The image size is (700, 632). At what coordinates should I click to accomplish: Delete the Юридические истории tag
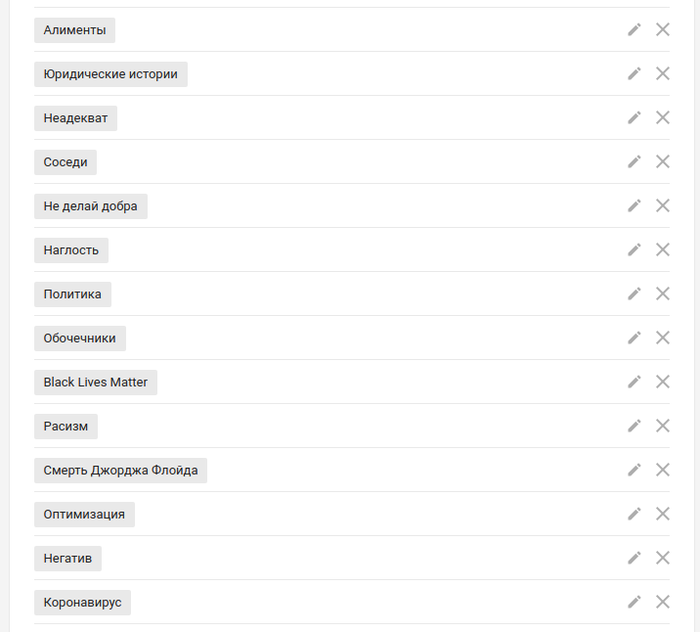tap(662, 74)
